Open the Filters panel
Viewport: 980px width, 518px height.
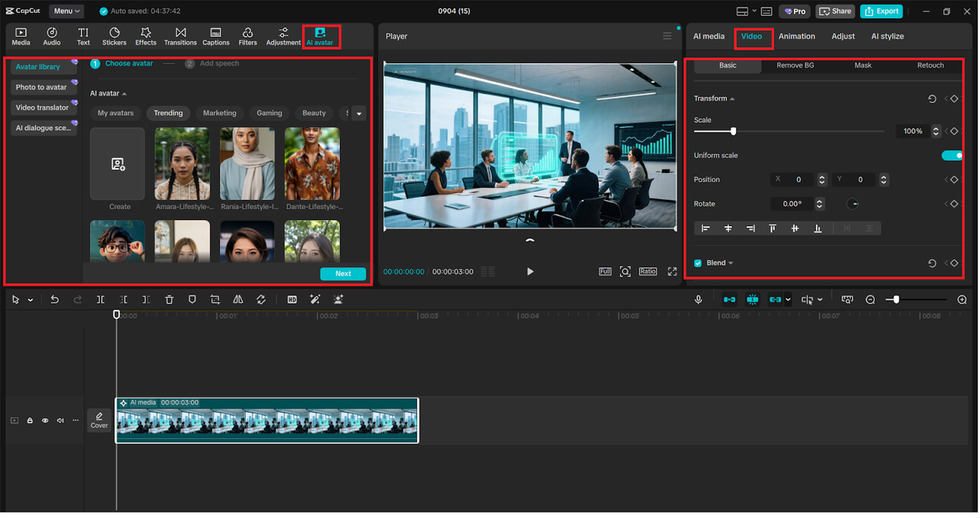[247, 36]
